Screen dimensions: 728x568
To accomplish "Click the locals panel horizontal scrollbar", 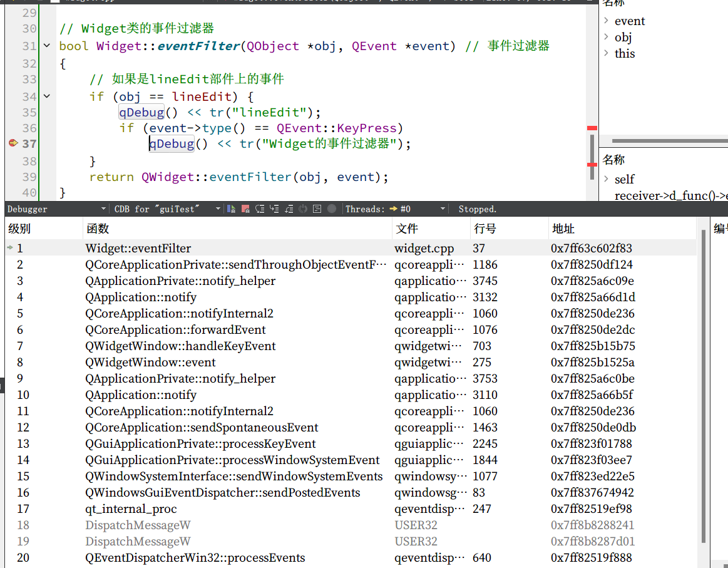I will [670, 141].
